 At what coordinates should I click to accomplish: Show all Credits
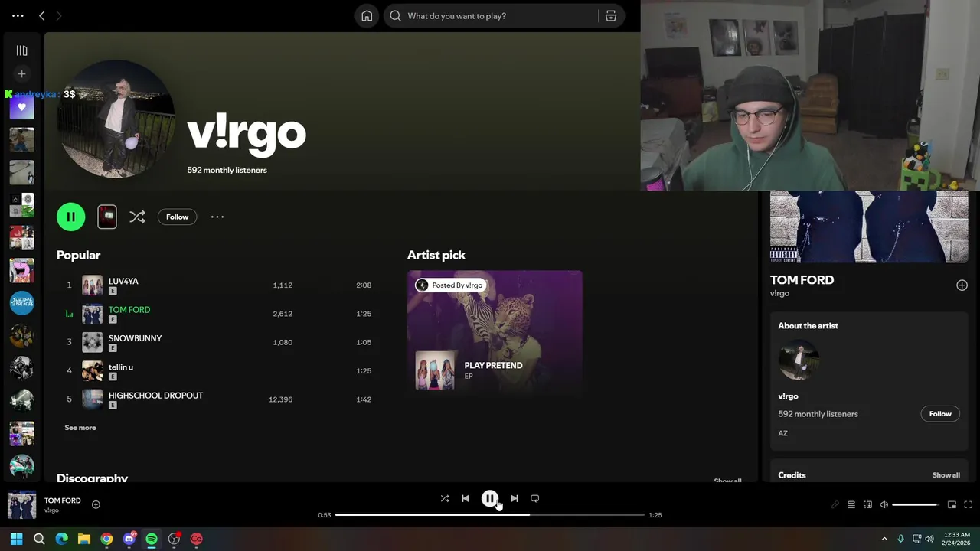coord(946,475)
